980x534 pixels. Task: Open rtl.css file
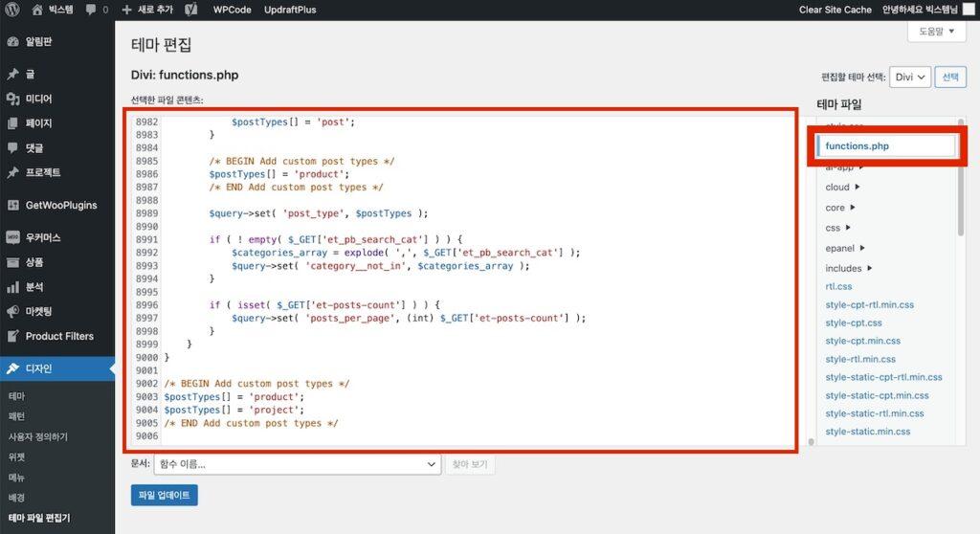point(838,286)
